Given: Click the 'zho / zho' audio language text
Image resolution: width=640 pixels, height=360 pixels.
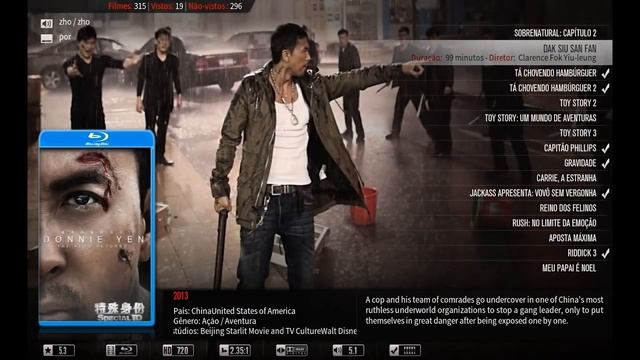Looking at the screenshot, I should (74, 22).
